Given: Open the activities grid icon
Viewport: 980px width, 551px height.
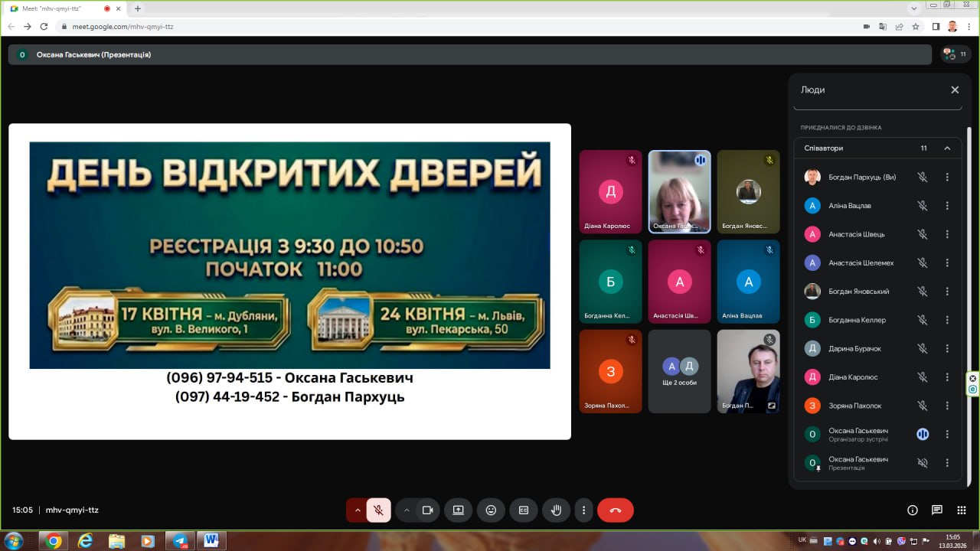Looking at the screenshot, I should pos(961,510).
